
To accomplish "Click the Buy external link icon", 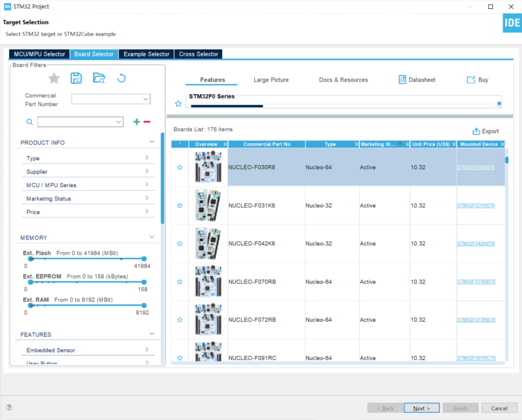I will pos(471,80).
